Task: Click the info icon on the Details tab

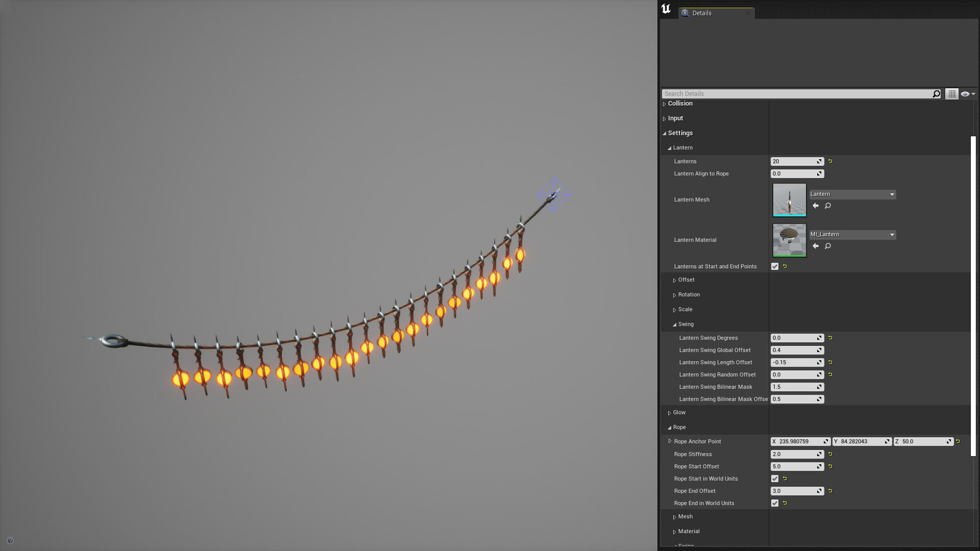Action: click(x=686, y=13)
